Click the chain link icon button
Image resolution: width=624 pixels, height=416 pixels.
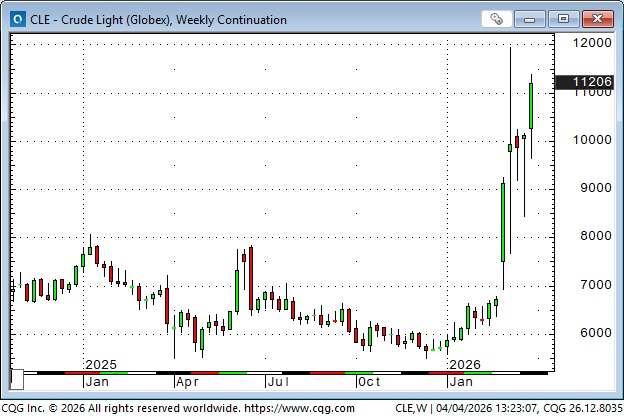497,19
